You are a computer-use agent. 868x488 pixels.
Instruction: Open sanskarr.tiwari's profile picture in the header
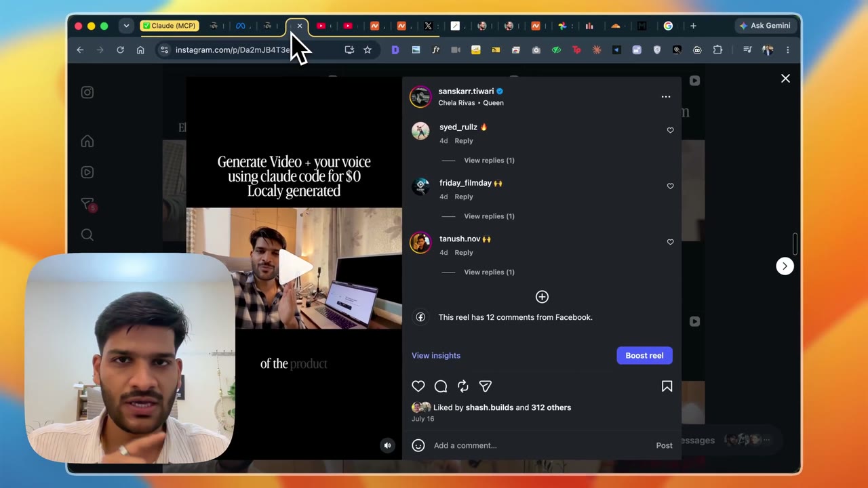tap(420, 97)
